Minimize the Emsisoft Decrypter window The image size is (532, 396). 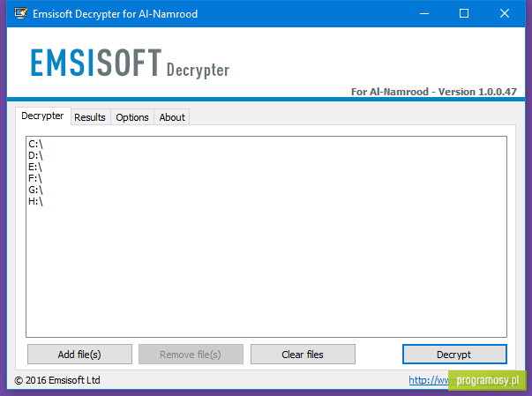point(424,13)
